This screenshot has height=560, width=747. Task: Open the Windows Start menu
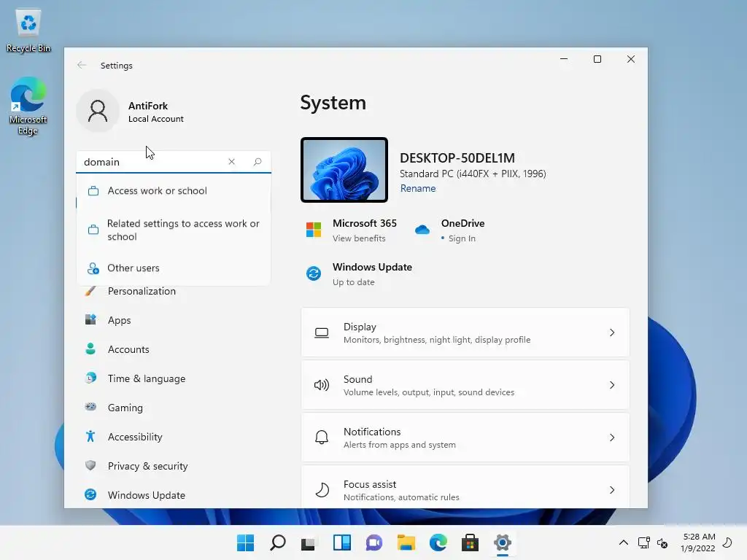(245, 542)
